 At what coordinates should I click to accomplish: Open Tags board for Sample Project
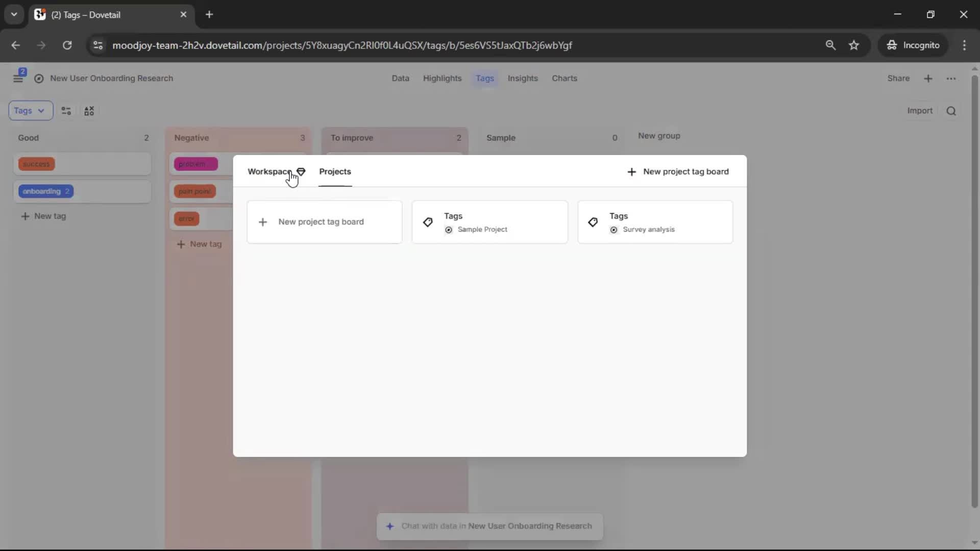(x=489, y=222)
